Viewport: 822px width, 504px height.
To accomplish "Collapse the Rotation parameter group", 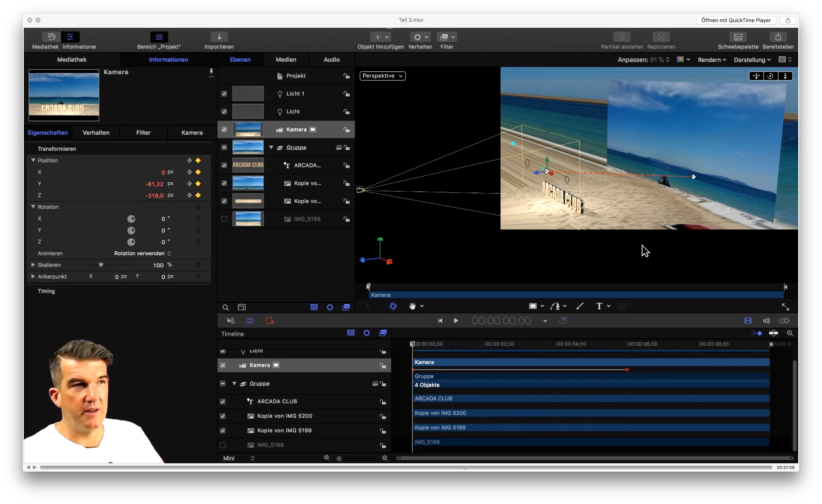I will pos(33,207).
